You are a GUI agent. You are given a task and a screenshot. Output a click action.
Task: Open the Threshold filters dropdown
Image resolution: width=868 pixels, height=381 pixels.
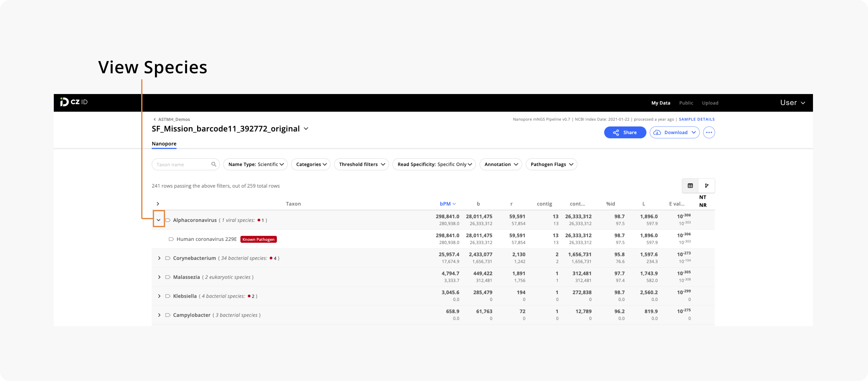click(362, 164)
